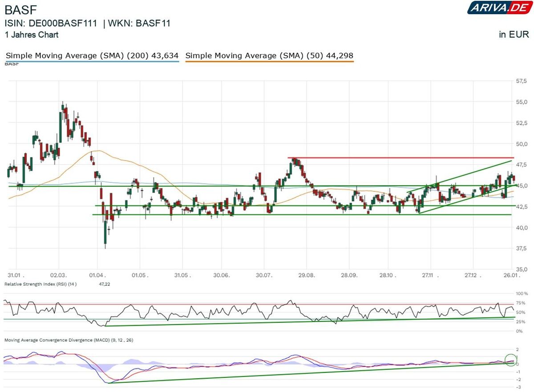Image resolution: width=534 pixels, height=392 pixels.
Task: Click the 35,0 price axis label
Action: [521, 269]
